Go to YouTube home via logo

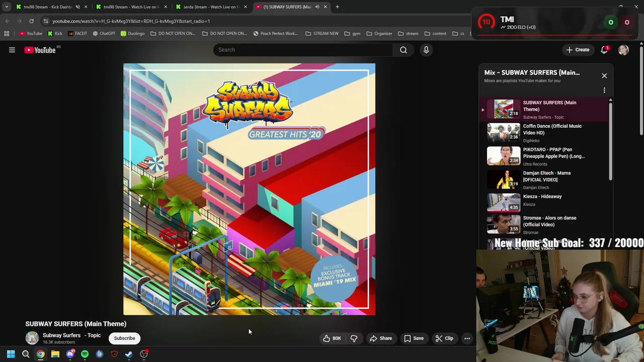click(x=40, y=50)
